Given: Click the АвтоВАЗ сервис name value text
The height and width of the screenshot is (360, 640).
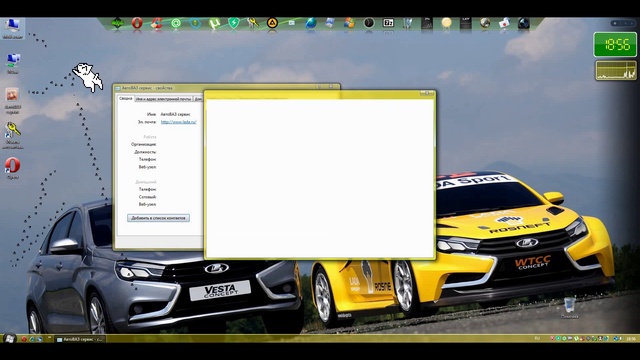Looking at the screenshot, I should click(176, 114).
